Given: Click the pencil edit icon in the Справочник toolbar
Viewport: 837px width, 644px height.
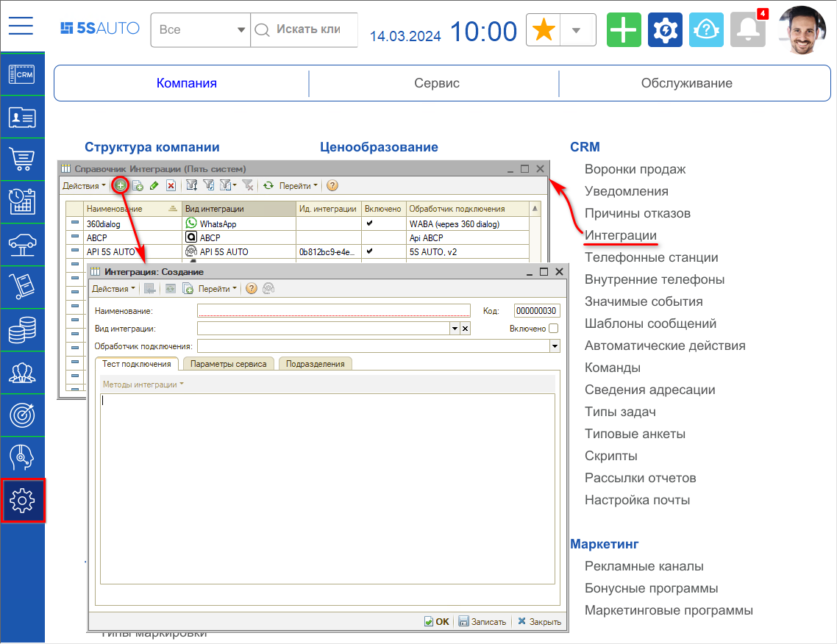Looking at the screenshot, I should pyautogui.click(x=154, y=186).
